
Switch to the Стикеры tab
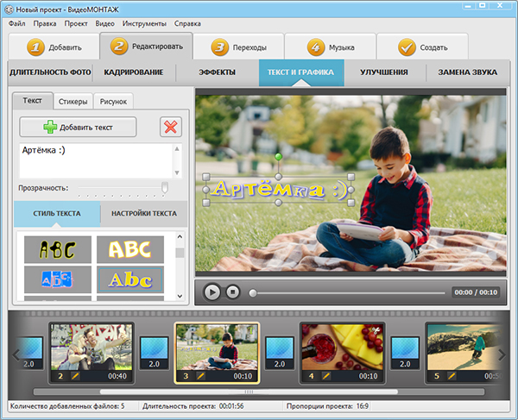(x=73, y=102)
